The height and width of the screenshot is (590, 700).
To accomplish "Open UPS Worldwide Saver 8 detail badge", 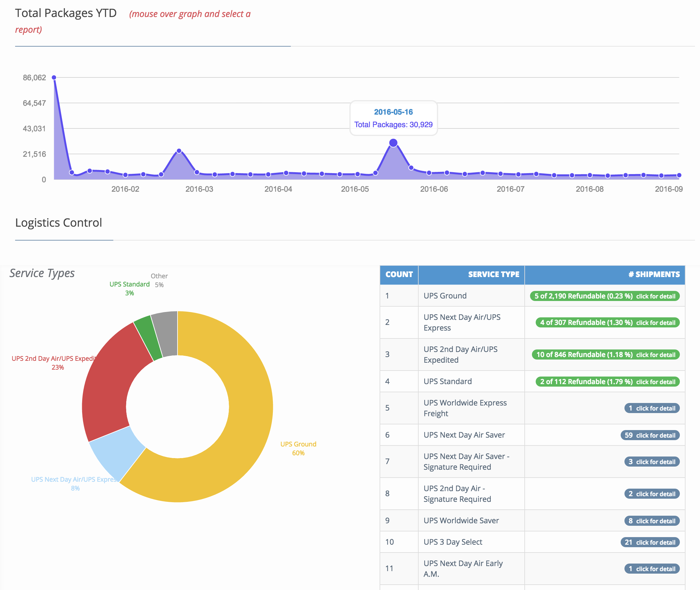I will [x=652, y=521].
